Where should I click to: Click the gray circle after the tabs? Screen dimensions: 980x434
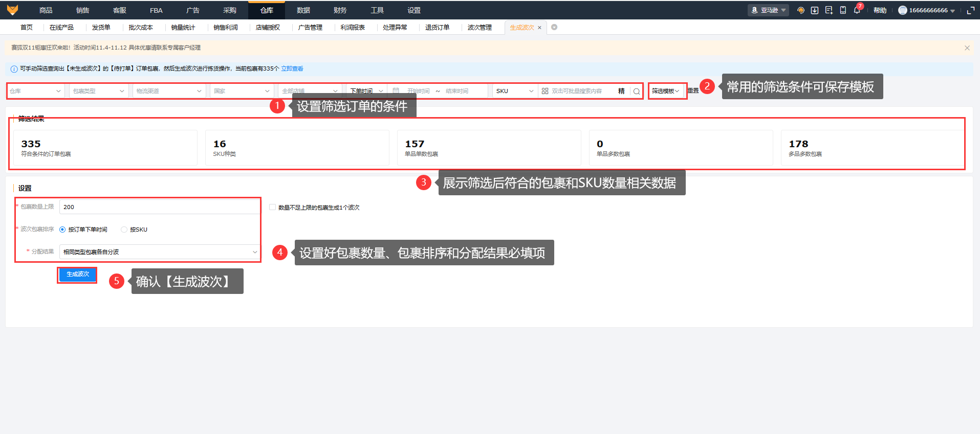coord(554,27)
